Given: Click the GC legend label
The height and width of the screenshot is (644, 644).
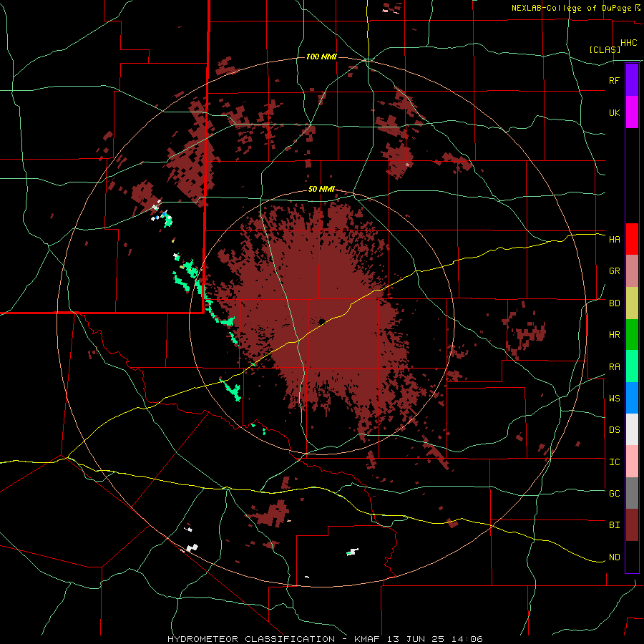Looking at the screenshot, I should [x=614, y=494].
